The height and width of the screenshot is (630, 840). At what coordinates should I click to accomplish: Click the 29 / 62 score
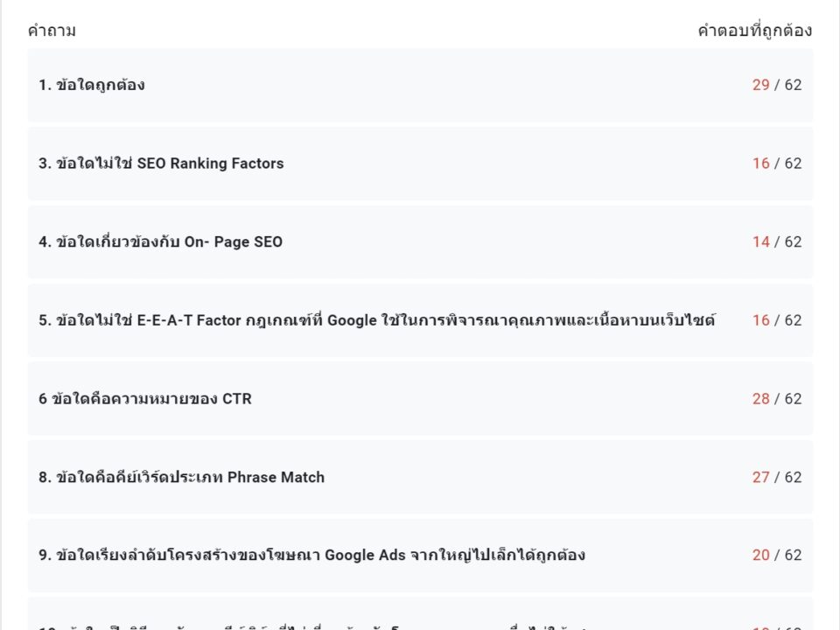click(x=777, y=85)
